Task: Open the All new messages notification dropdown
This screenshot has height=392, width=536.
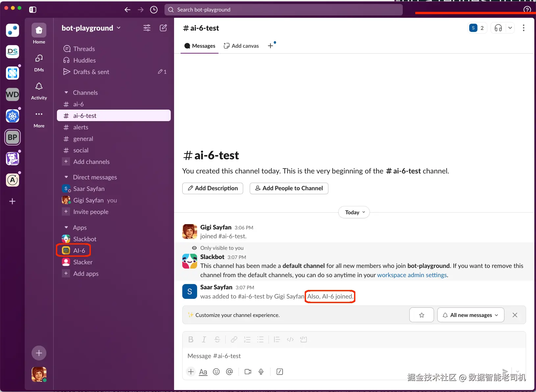Action: (x=471, y=315)
